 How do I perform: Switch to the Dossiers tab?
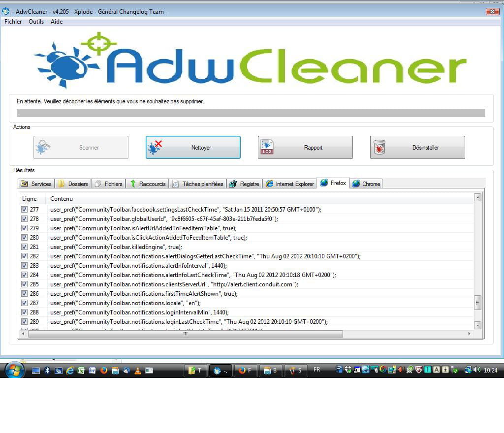[x=73, y=184]
